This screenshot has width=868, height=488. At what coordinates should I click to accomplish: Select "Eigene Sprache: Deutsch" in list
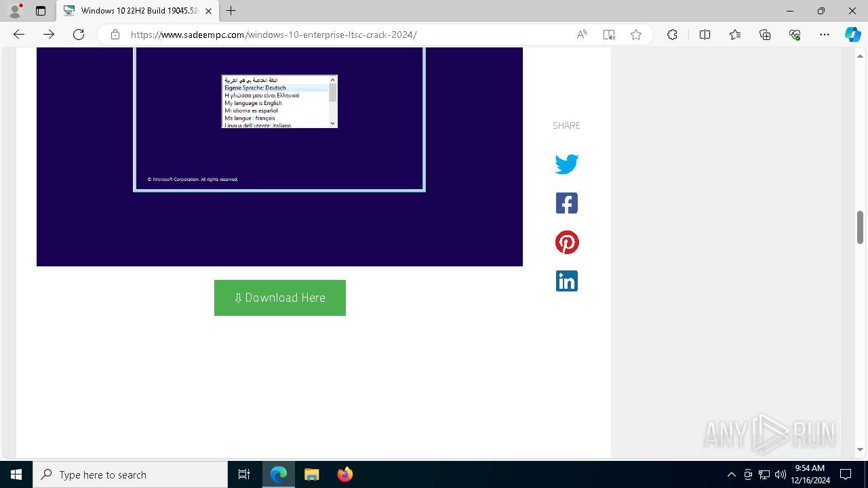(x=276, y=88)
